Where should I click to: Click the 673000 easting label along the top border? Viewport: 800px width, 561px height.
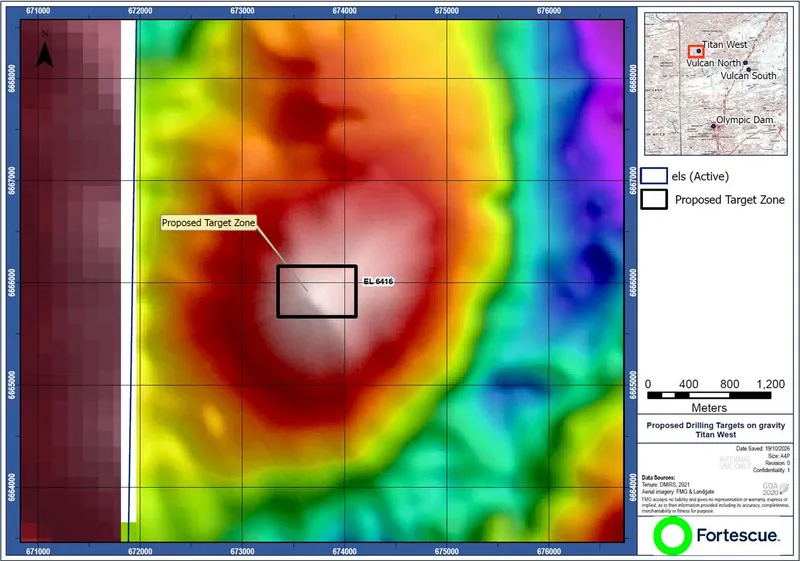(x=242, y=11)
